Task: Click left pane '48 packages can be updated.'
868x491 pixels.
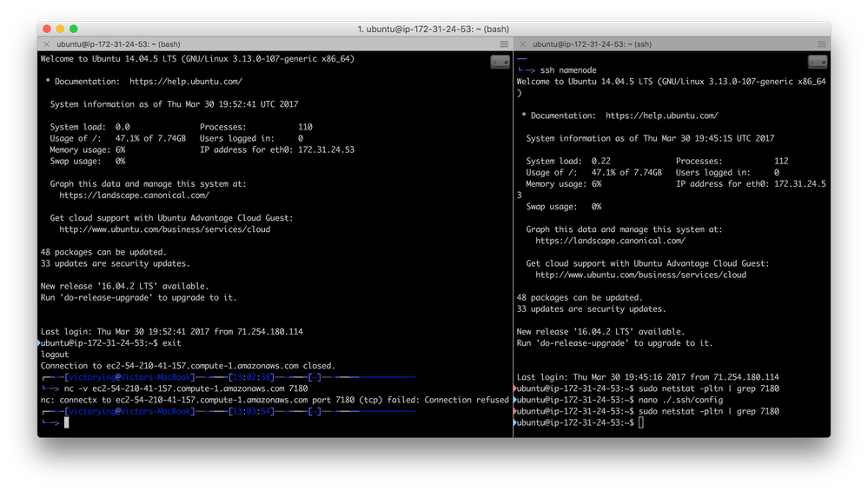Action: pos(103,252)
